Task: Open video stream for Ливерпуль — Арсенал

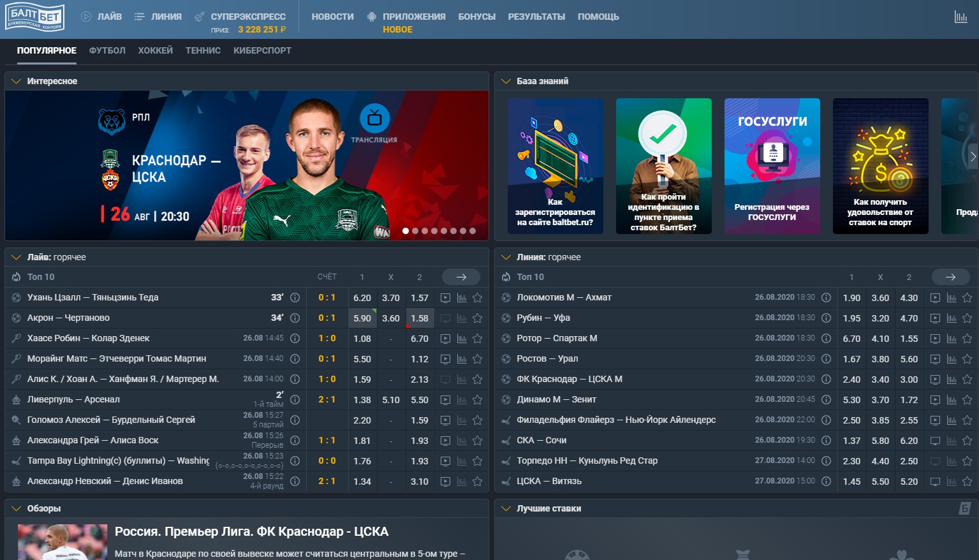Action: [445, 400]
